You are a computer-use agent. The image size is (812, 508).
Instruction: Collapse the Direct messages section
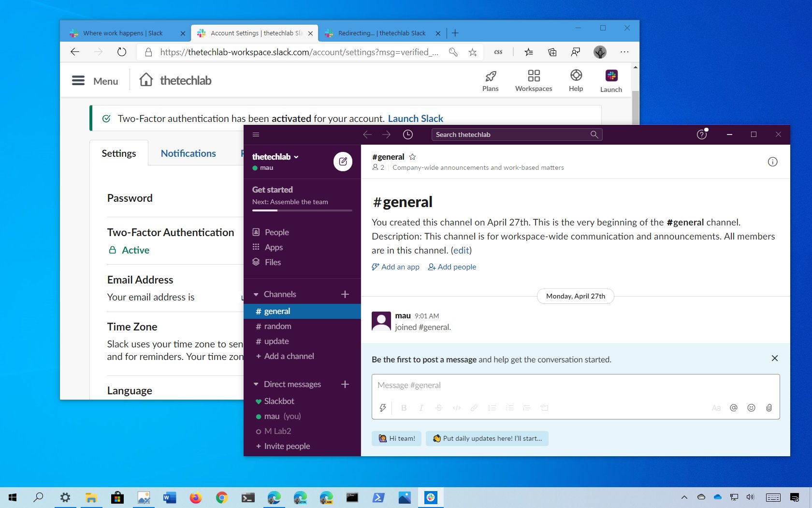(256, 384)
